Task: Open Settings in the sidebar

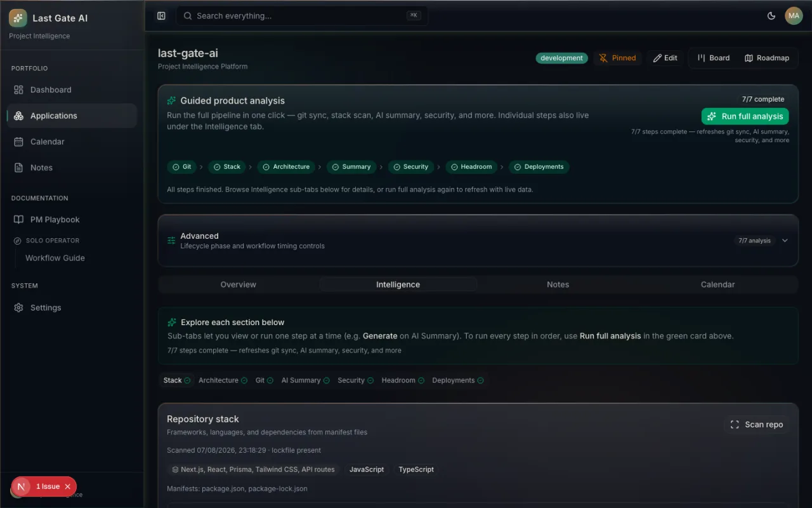Action: [72, 308]
